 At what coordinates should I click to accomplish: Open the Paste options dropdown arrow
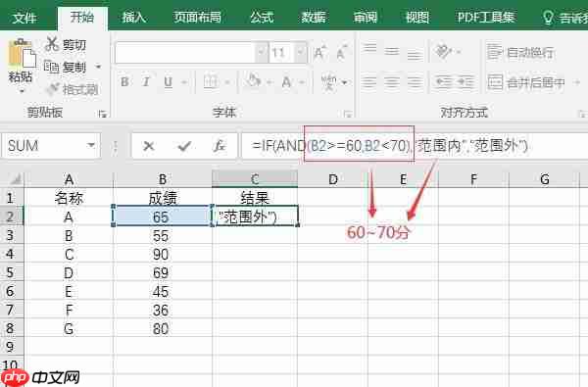[x=21, y=91]
